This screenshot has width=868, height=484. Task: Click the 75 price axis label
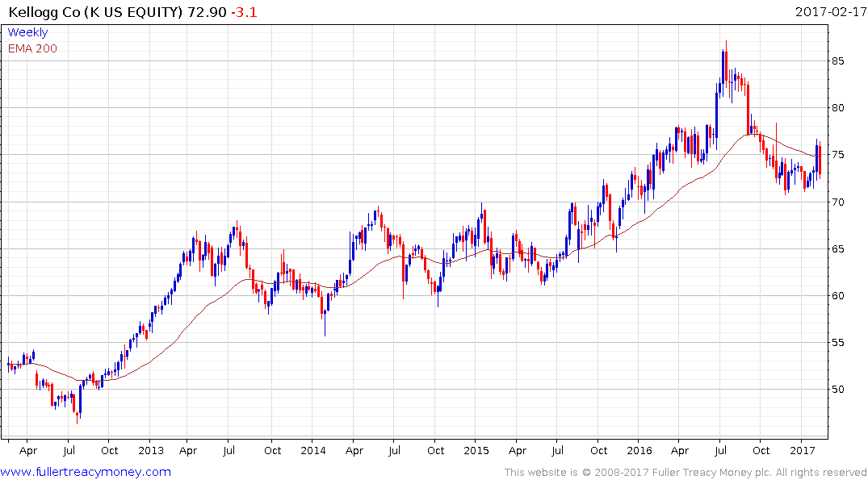click(x=837, y=155)
